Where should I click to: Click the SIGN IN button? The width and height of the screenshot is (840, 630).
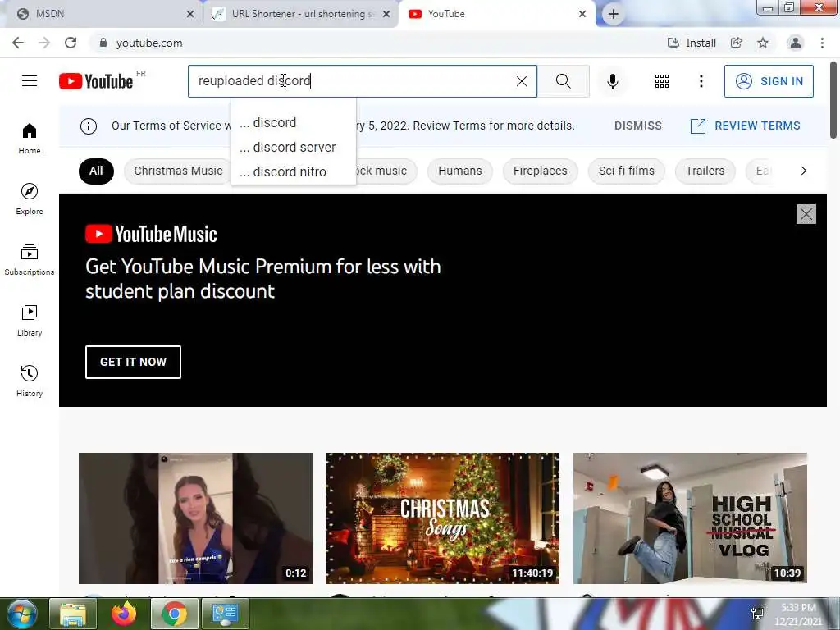coord(769,81)
